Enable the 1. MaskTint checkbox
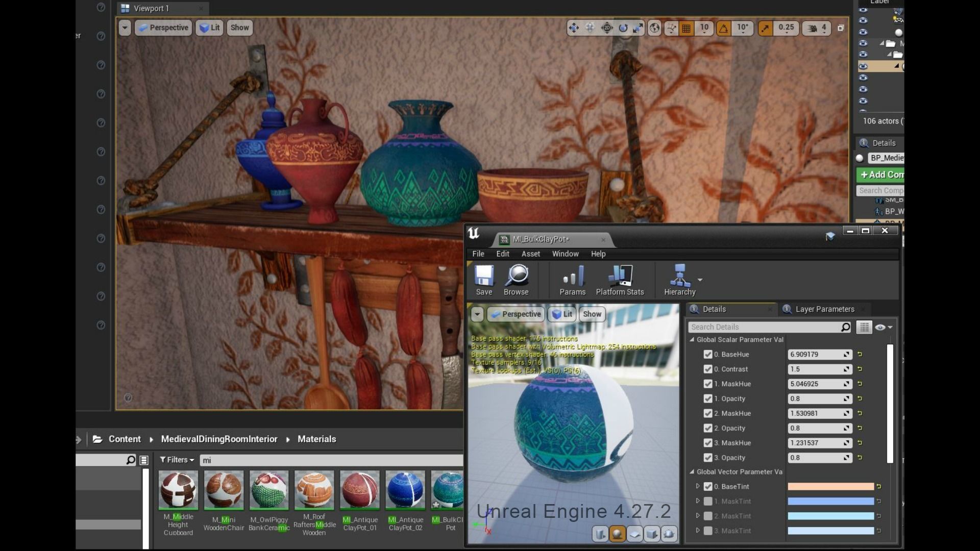 708,502
